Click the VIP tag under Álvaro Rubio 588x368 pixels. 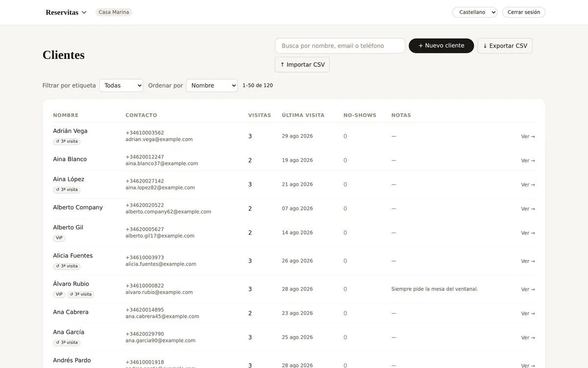[x=59, y=294]
